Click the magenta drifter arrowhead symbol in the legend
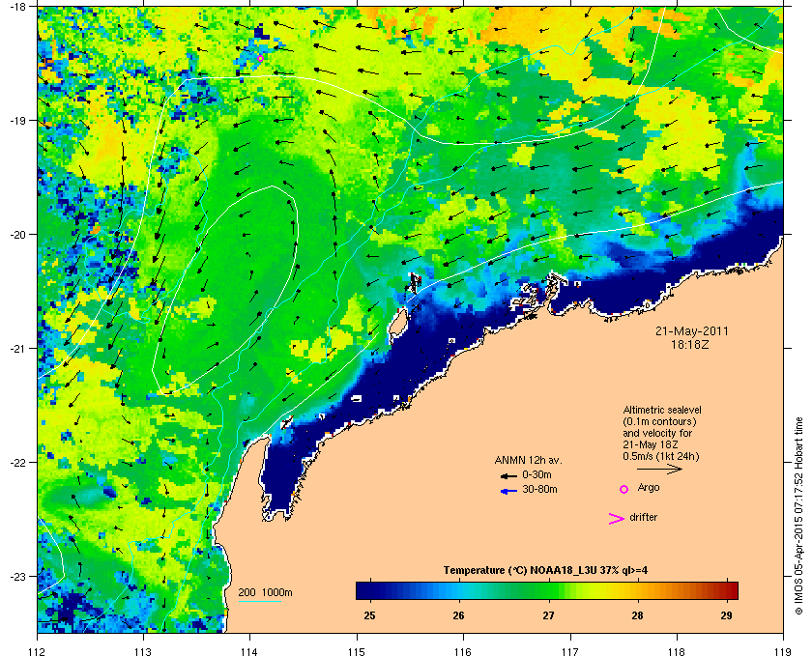The image size is (812, 657). click(x=617, y=519)
